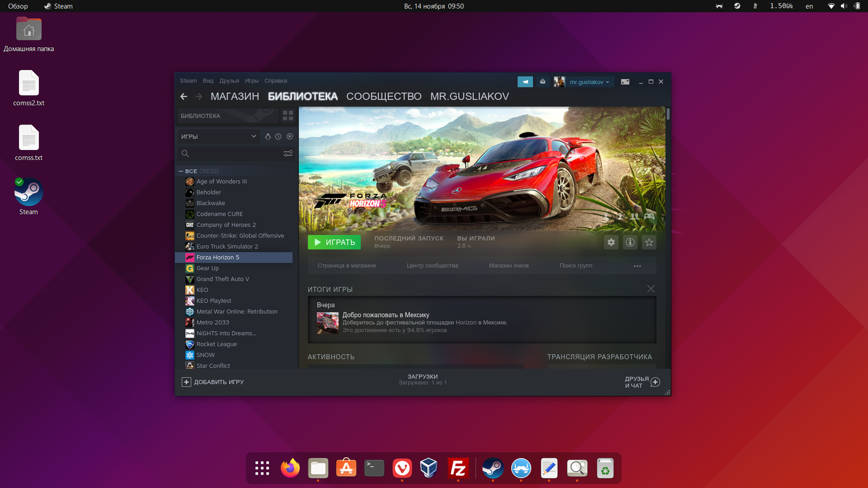Open advanced filter options beside search
This screenshot has width=868, height=488.
[288, 153]
